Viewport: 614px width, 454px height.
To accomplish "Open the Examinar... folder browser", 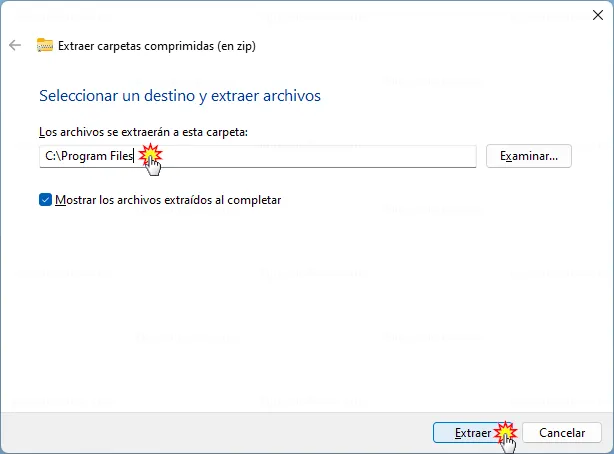I will coord(529,156).
